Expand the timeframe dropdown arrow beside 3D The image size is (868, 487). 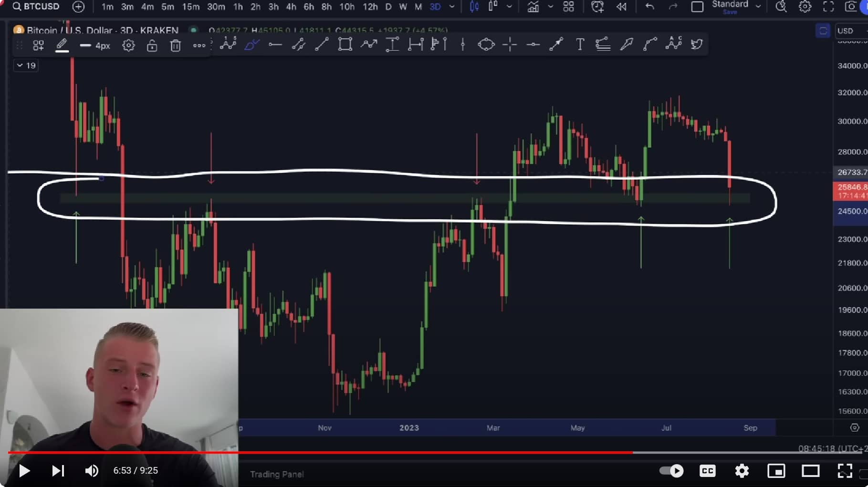pos(451,7)
